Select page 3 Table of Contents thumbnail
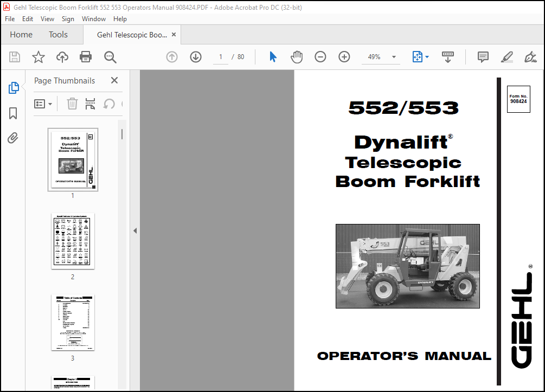Screen dimensions: 545x392 click(x=73, y=323)
